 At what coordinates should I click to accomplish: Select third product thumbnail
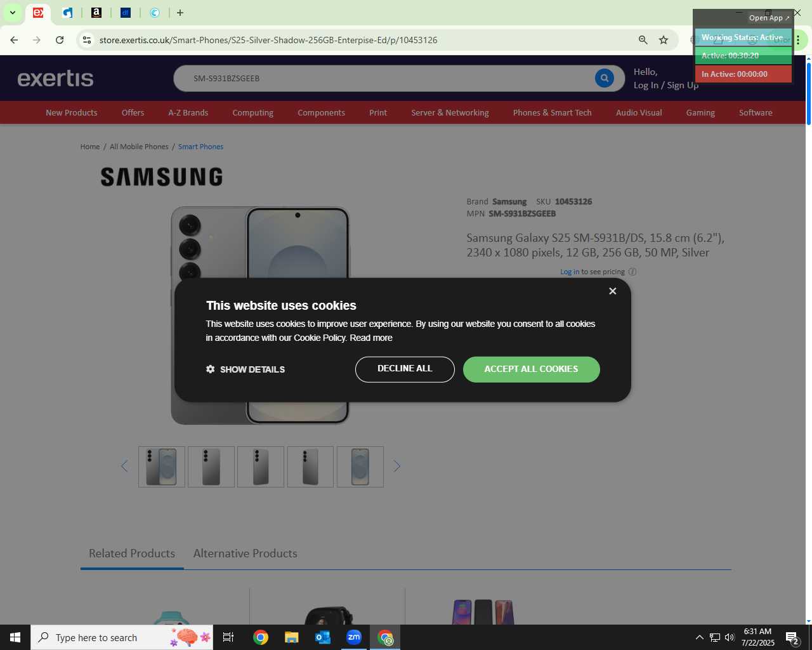261,467
